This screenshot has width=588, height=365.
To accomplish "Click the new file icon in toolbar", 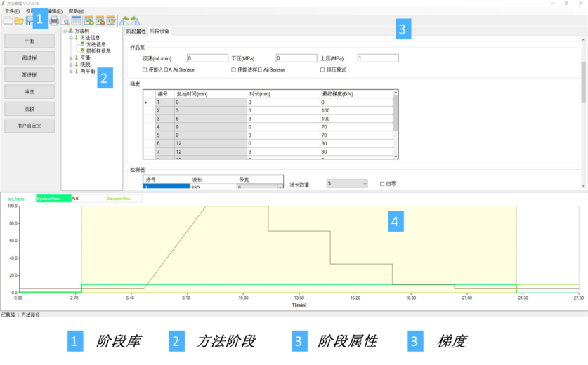I will [x=8, y=21].
